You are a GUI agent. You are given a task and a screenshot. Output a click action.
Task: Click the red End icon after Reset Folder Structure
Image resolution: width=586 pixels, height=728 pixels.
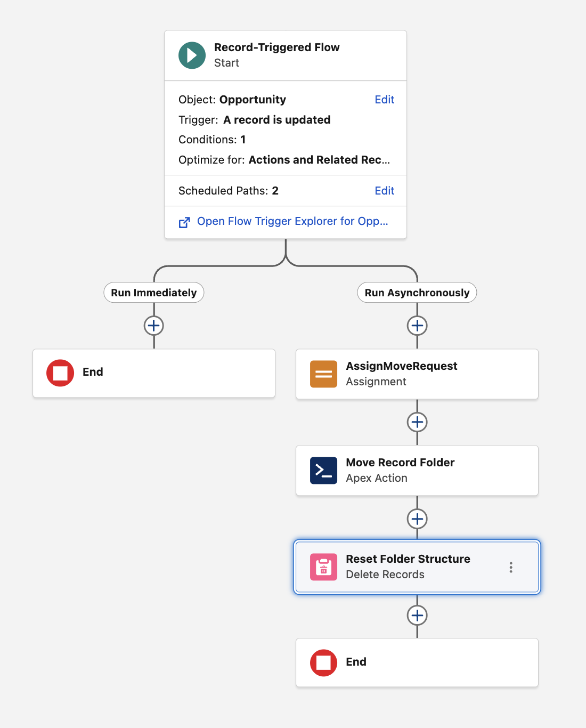coord(323,663)
